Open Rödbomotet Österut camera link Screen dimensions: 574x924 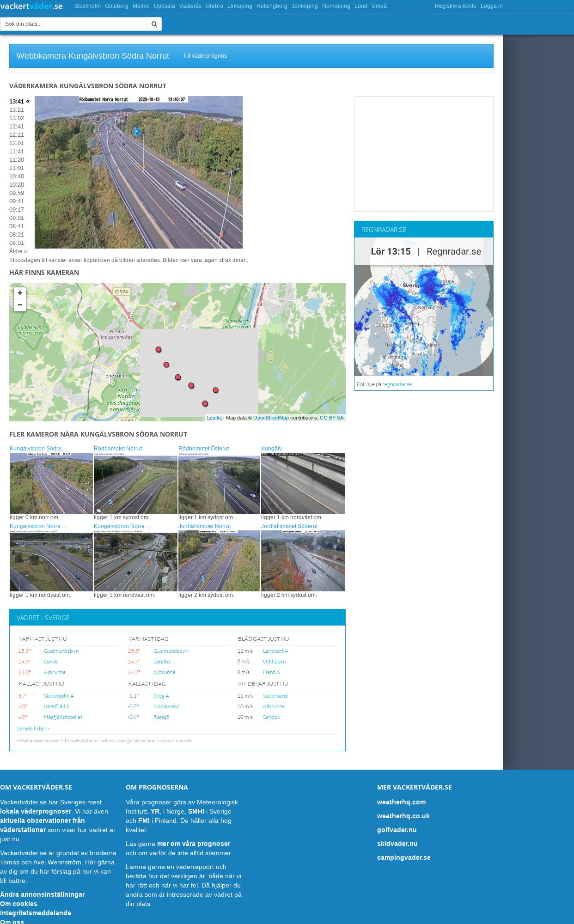(x=203, y=449)
